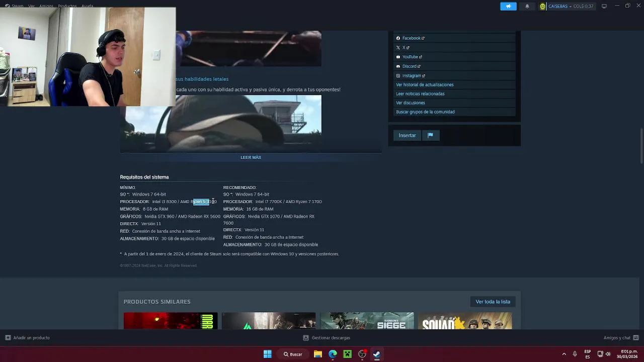Click Añadir un producto
This screenshot has height=362, width=644.
click(28, 338)
